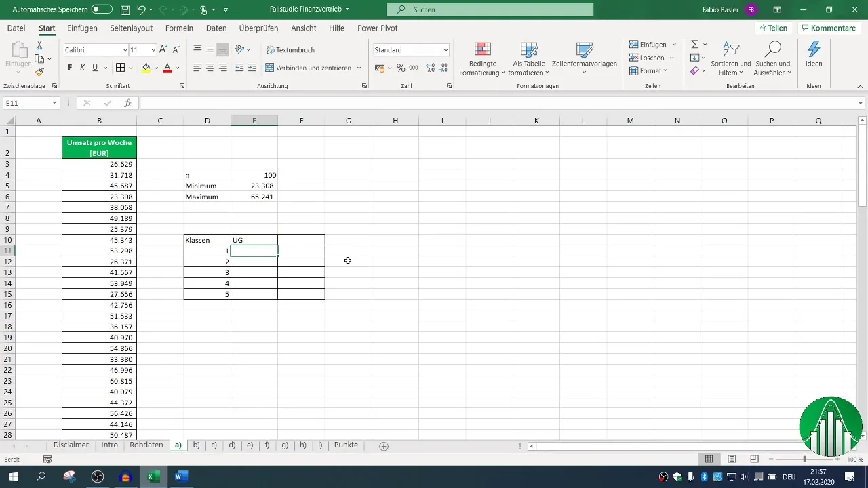This screenshot has width=868, height=488.
Task: Increase font size with the larger A icon
Action: point(163,50)
